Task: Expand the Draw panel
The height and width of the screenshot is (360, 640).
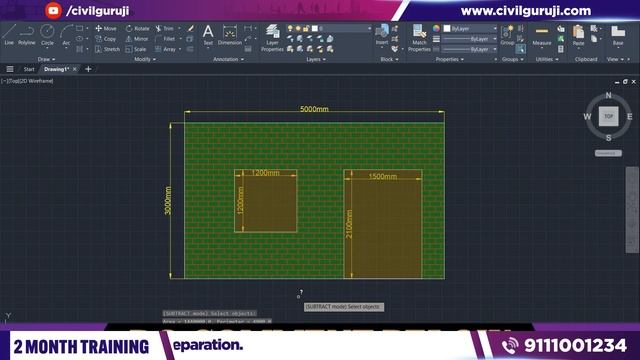Action: [x=46, y=59]
